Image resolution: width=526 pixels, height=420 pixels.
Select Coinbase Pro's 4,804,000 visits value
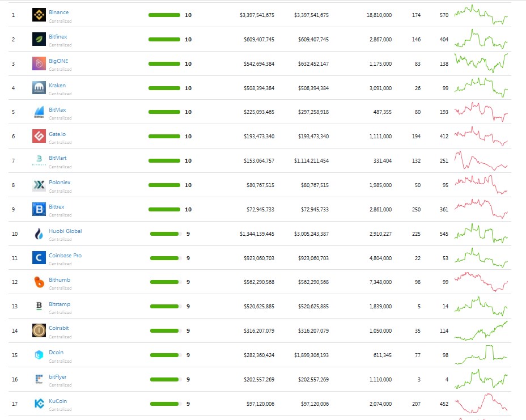click(380, 258)
